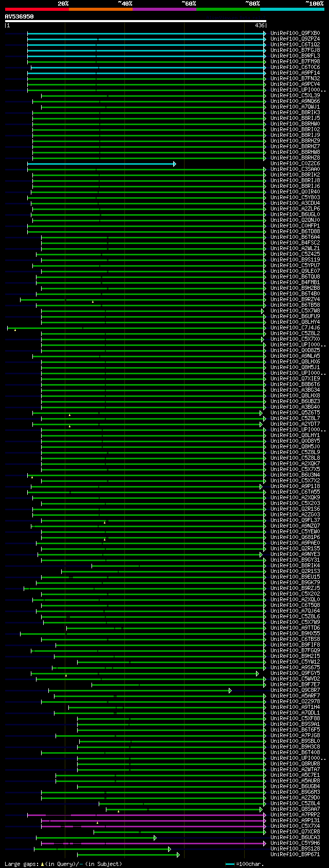The image size is (329, 868).
Task: Select the UniRef100_Q7XCR8 label
Action: point(295,832)
